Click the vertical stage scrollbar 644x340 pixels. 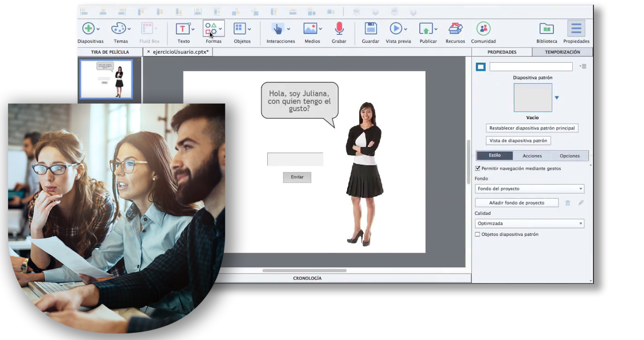point(468,162)
